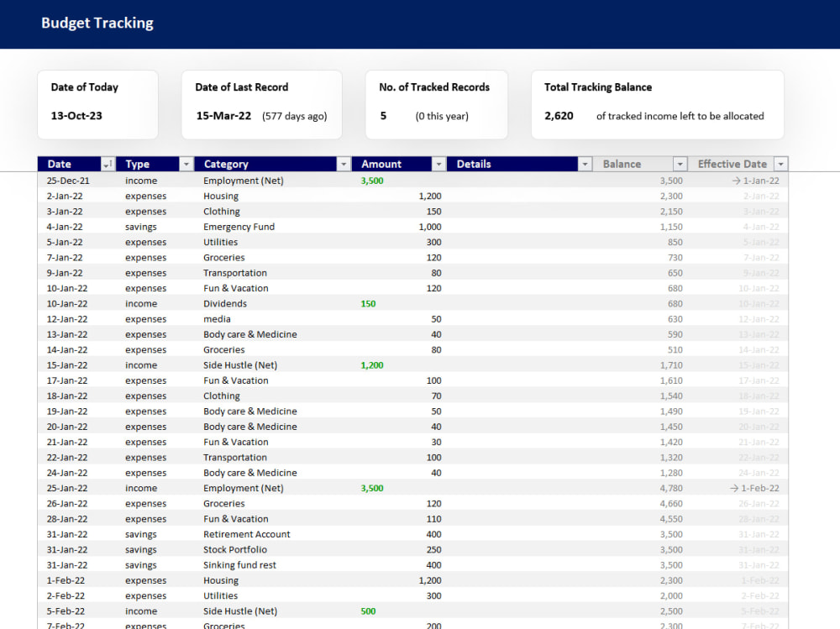Open the Amount column filter dropdown
Screen dimensions: 840x629
[440, 164]
